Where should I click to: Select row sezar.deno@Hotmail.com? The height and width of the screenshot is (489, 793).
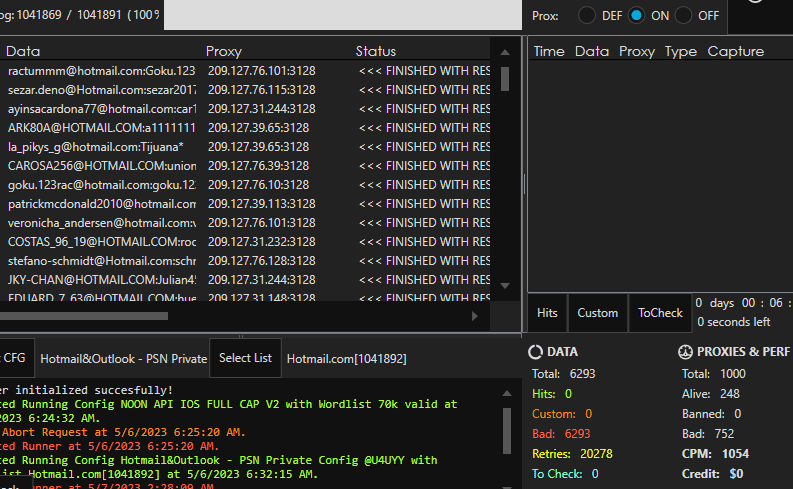pos(245,90)
